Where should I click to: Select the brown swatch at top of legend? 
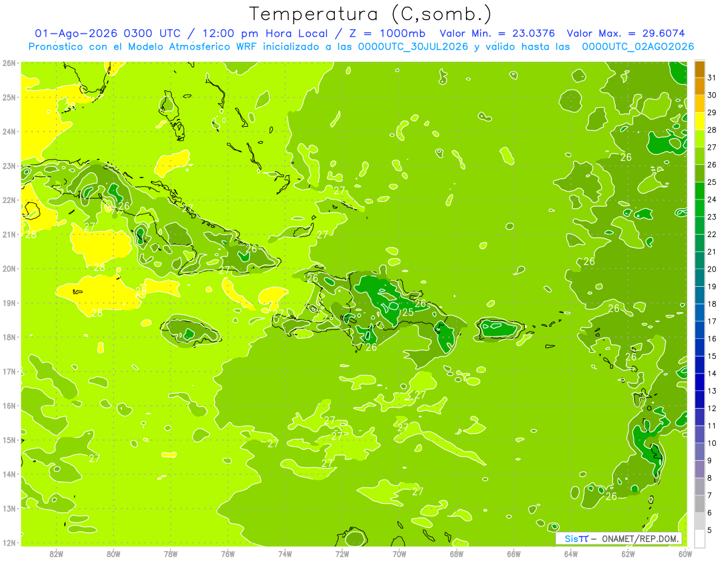tap(699, 69)
